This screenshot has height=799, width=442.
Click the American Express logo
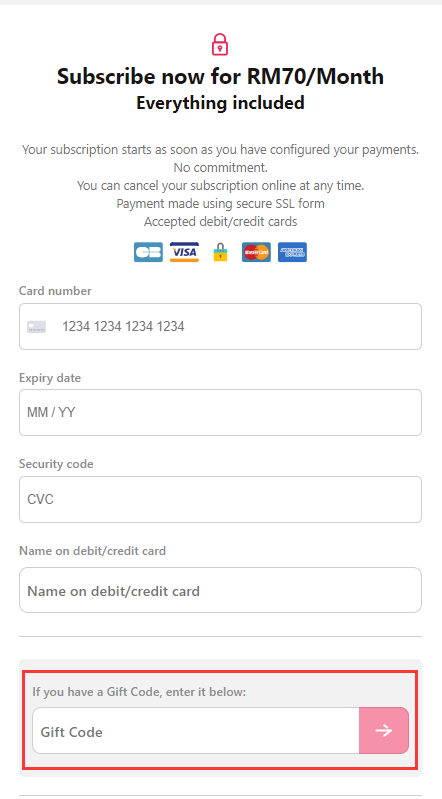click(x=292, y=252)
